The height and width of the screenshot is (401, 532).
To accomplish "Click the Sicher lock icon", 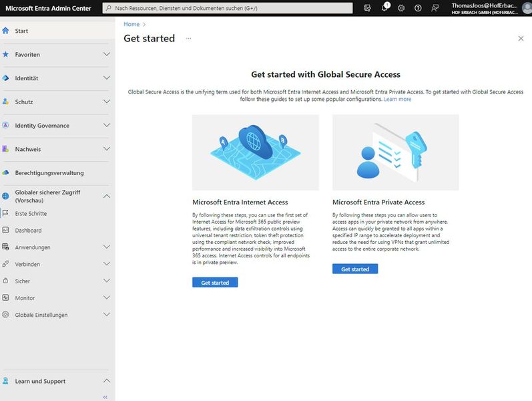I will click(x=5, y=281).
